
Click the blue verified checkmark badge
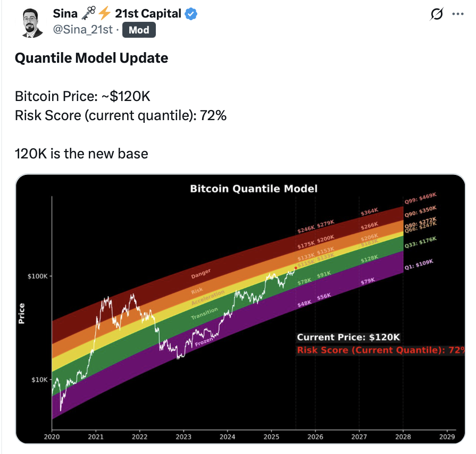[x=189, y=14]
